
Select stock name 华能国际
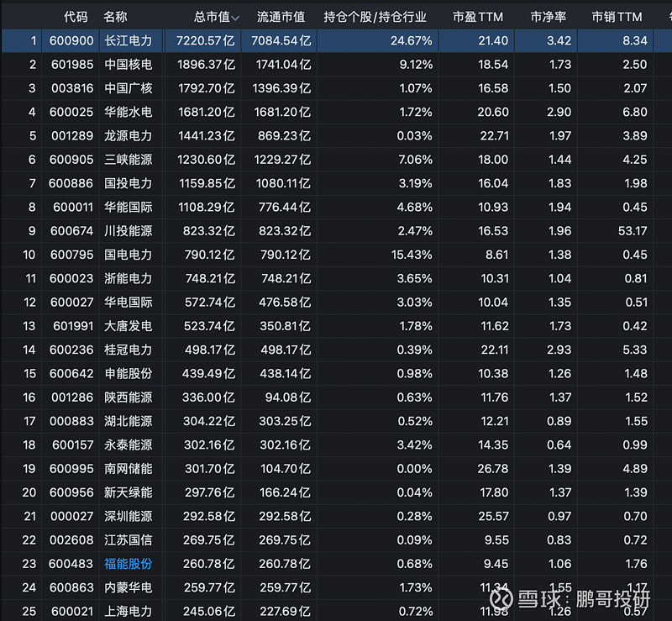(x=129, y=208)
